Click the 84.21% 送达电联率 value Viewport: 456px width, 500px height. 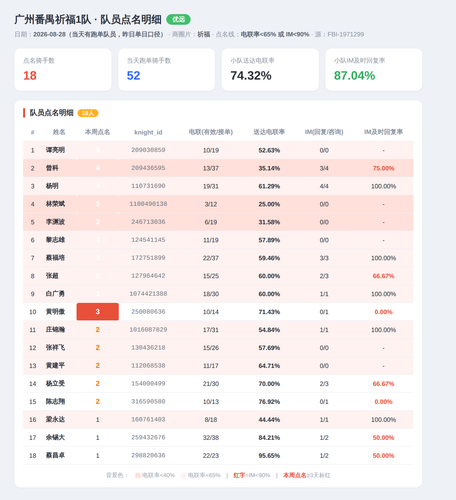click(x=269, y=438)
